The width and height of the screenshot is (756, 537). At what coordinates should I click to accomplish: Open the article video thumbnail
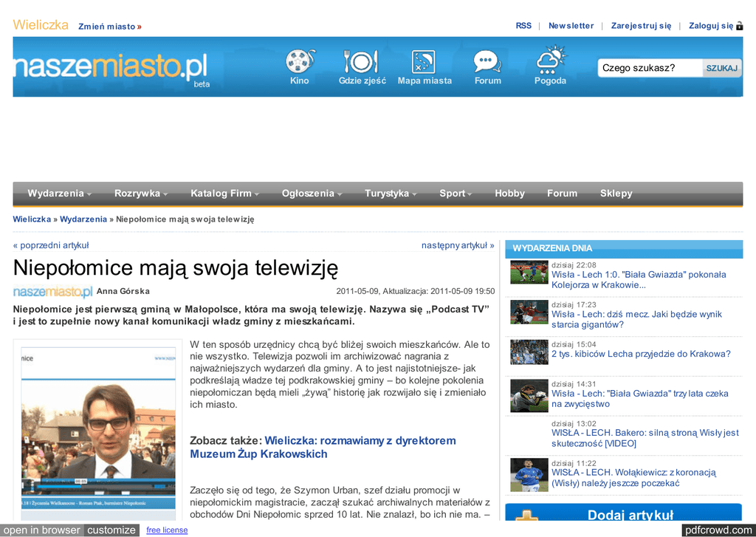(98, 428)
